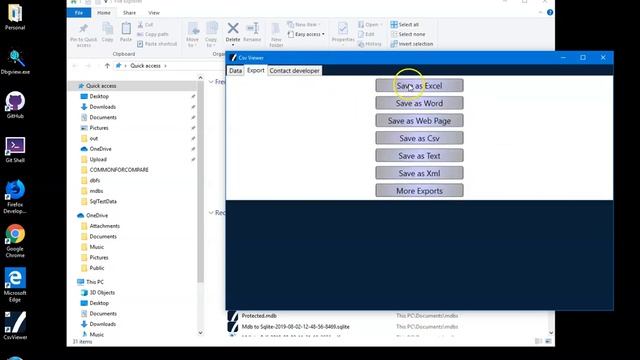Open Firefox Developer desktop shortcut
640x360 pixels.
point(15,197)
